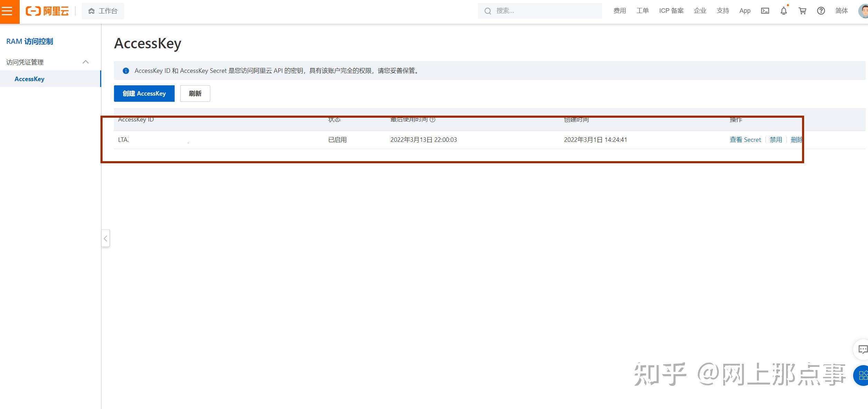
Task: Open the shopping cart
Action: tap(802, 11)
